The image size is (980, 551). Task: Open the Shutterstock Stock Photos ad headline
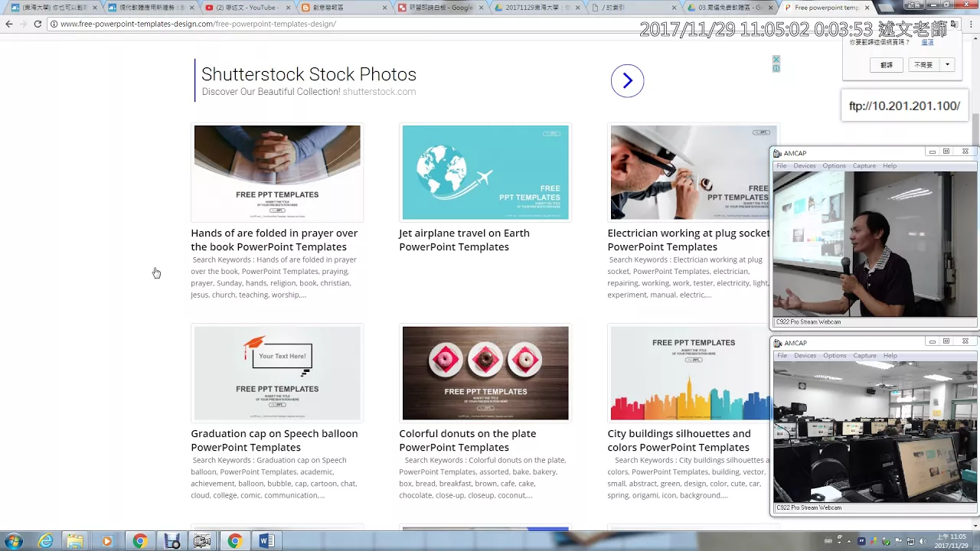click(309, 74)
